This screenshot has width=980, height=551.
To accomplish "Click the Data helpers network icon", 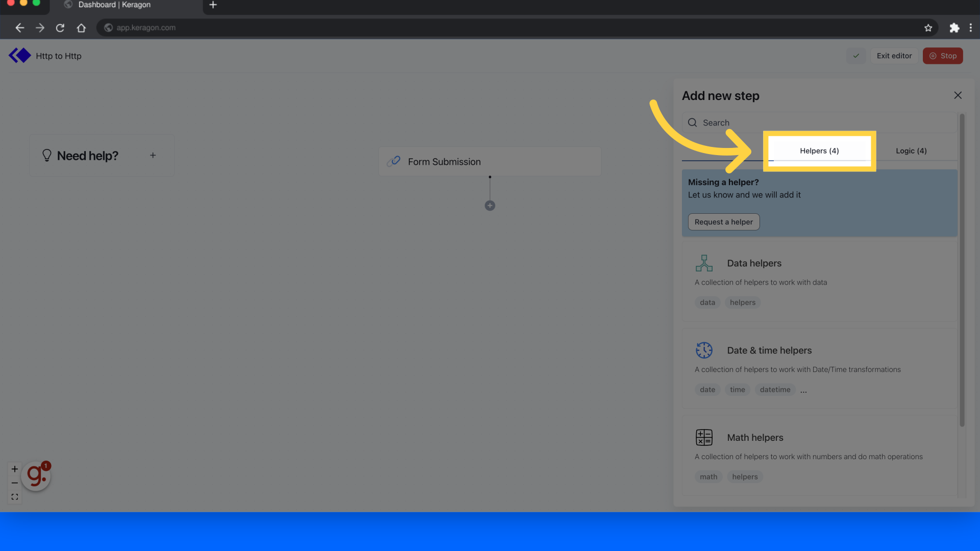I will [704, 263].
